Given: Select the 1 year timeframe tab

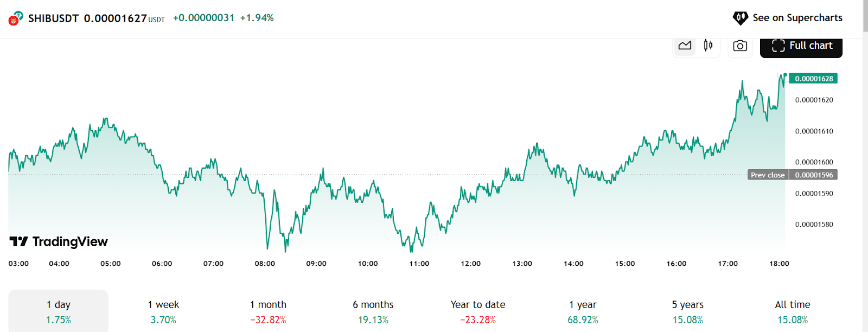Looking at the screenshot, I should click(583, 311).
